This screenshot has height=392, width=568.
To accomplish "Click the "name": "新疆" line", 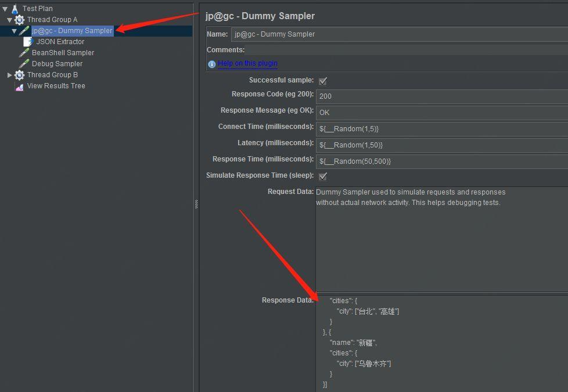I will (x=353, y=343).
